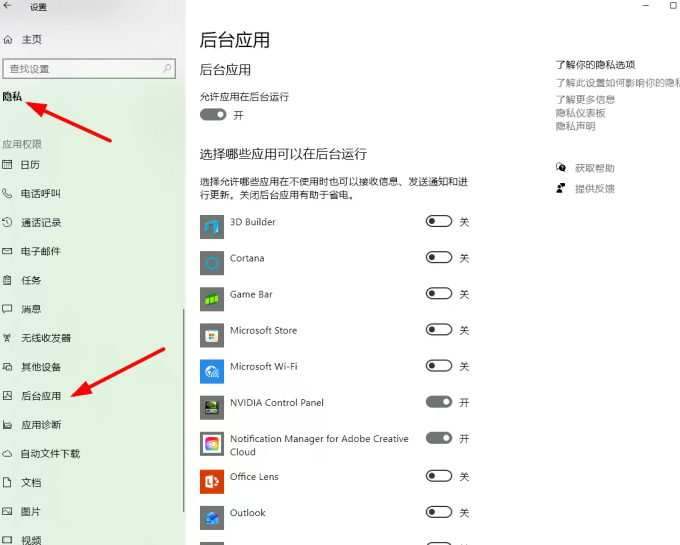Image resolution: width=680 pixels, height=545 pixels.
Task: Click the Outlook app icon
Action: [x=212, y=517]
